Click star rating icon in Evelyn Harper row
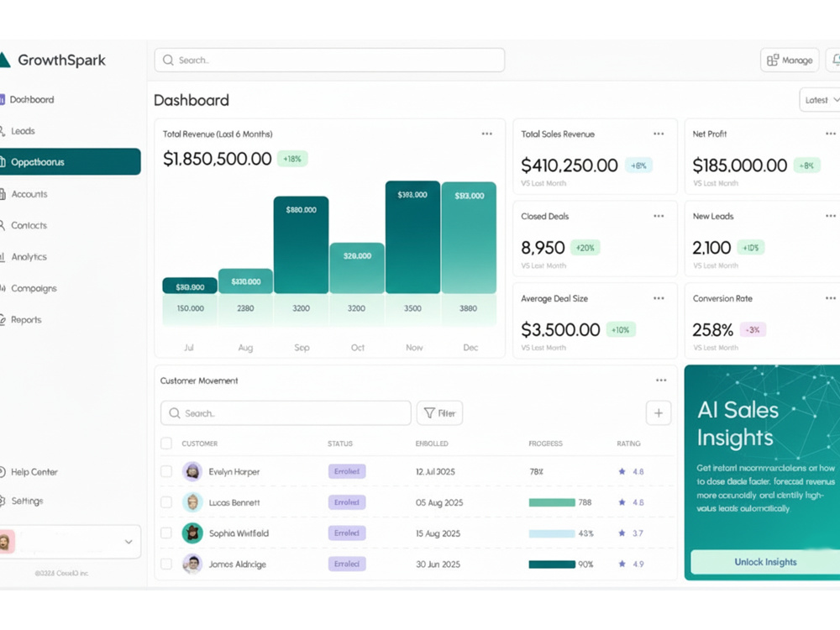This screenshot has height=630, width=840. click(622, 471)
